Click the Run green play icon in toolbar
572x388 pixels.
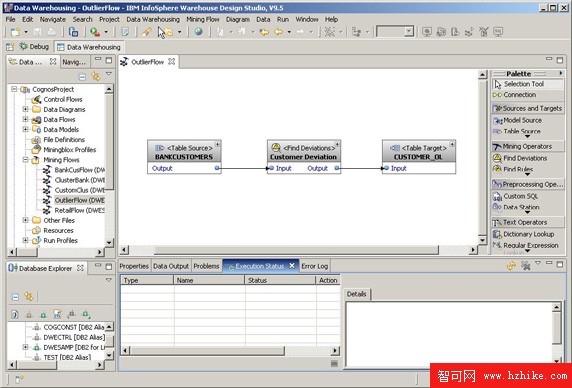tap(95, 32)
